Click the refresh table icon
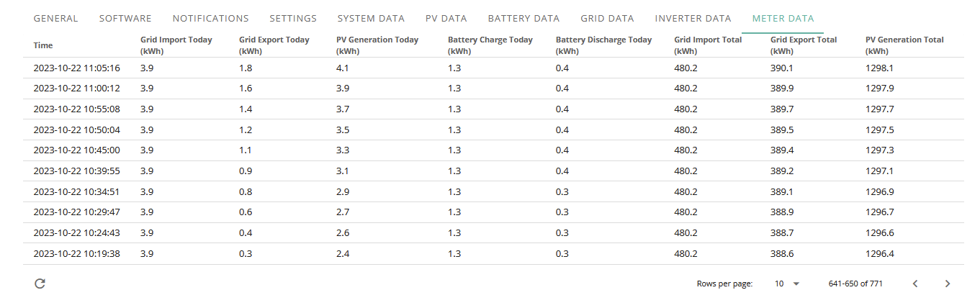Image resolution: width=980 pixels, height=290 pixels. click(x=40, y=284)
